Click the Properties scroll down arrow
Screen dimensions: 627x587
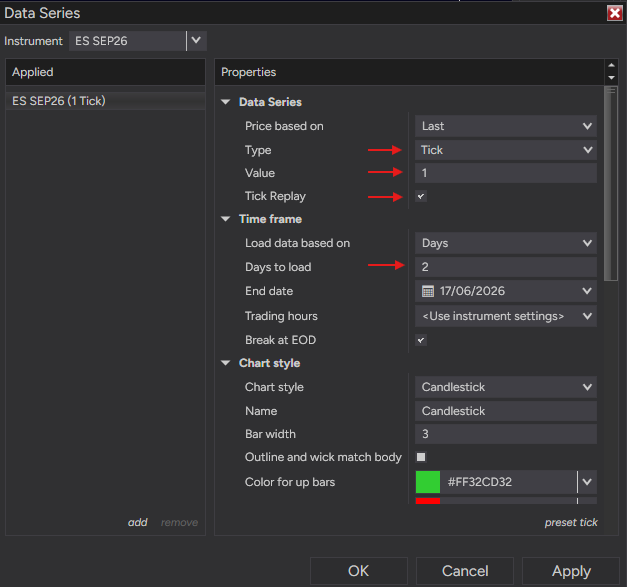click(x=611, y=78)
